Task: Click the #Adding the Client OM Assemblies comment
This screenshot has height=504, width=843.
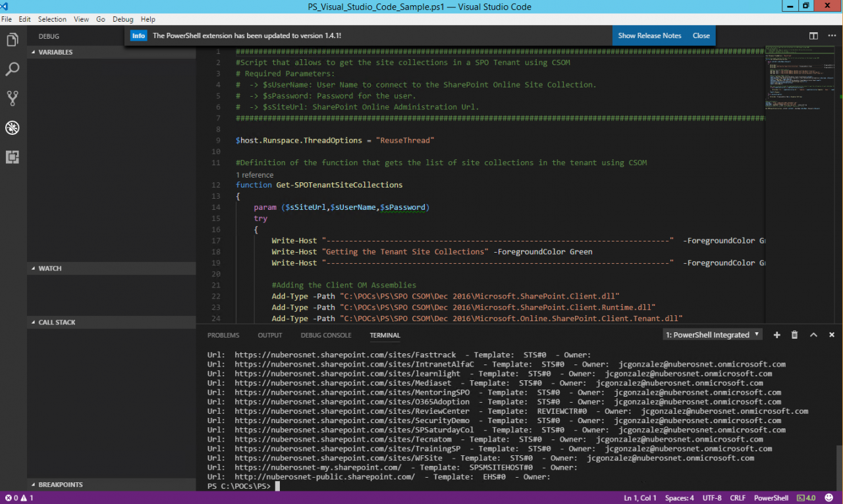Action: pyautogui.click(x=344, y=285)
